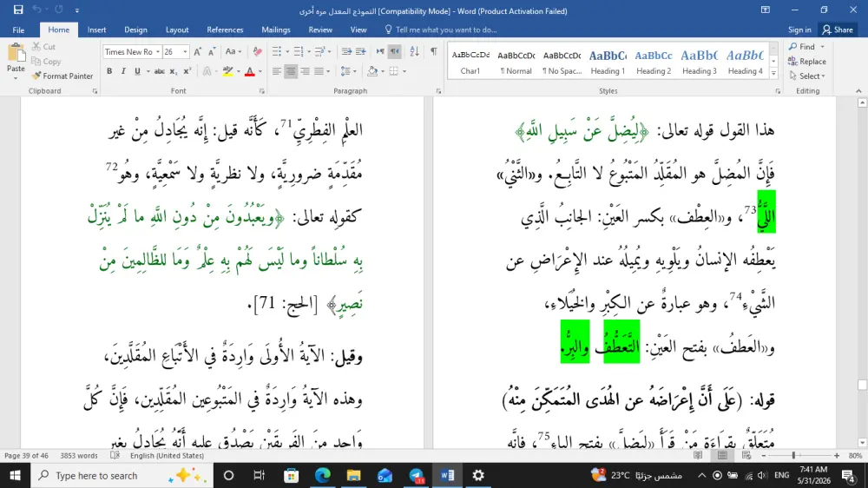Open the File menu tab

pos(18,30)
